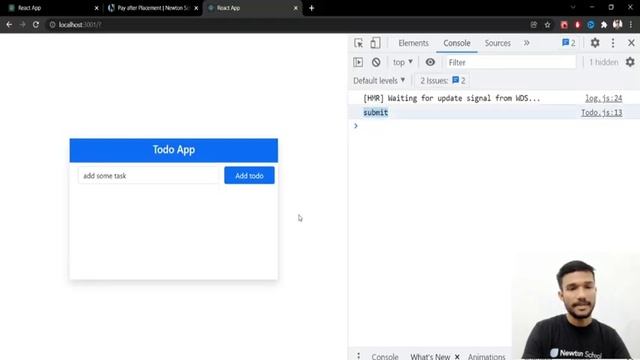
Task: Select the Console panel tab
Action: click(x=457, y=43)
